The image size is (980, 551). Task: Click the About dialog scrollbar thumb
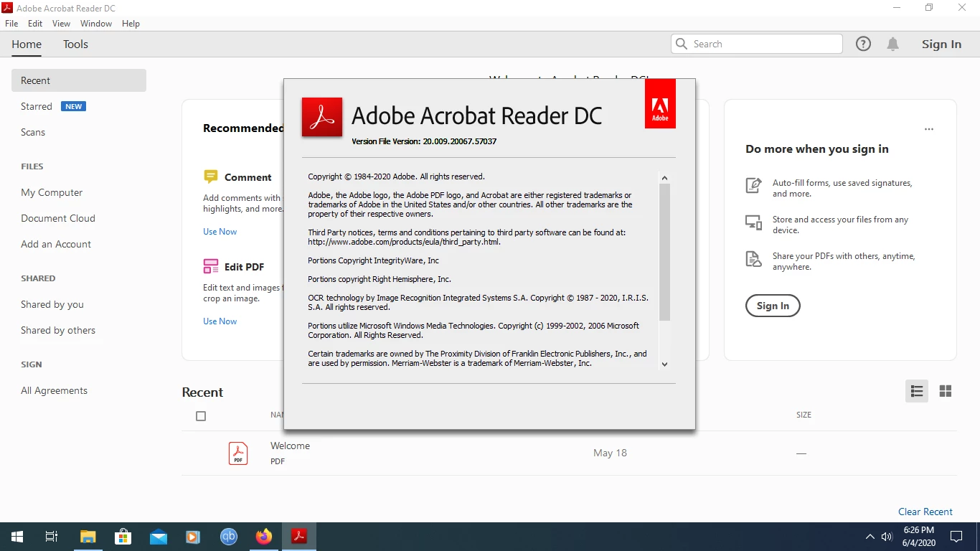pyautogui.click(x=664, y=252)
